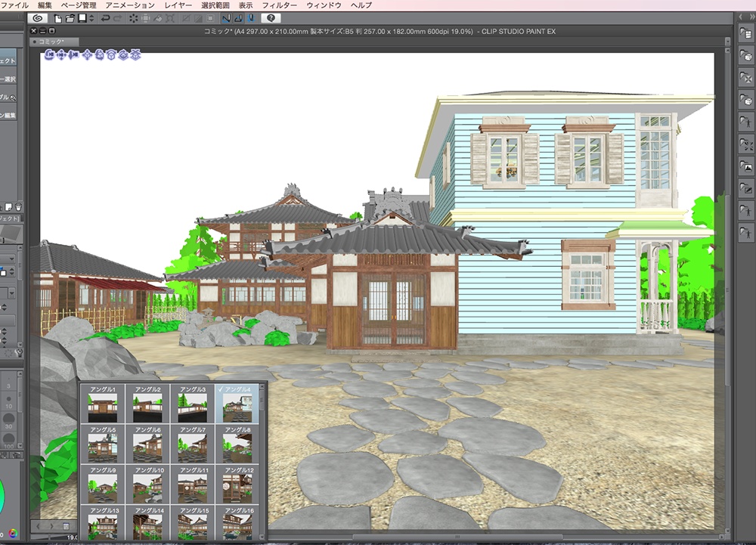The width and height of the screenshot is (756, 545).
Task: Click the camera zoom icon in the 3D launcher
Action: [73, 54]
